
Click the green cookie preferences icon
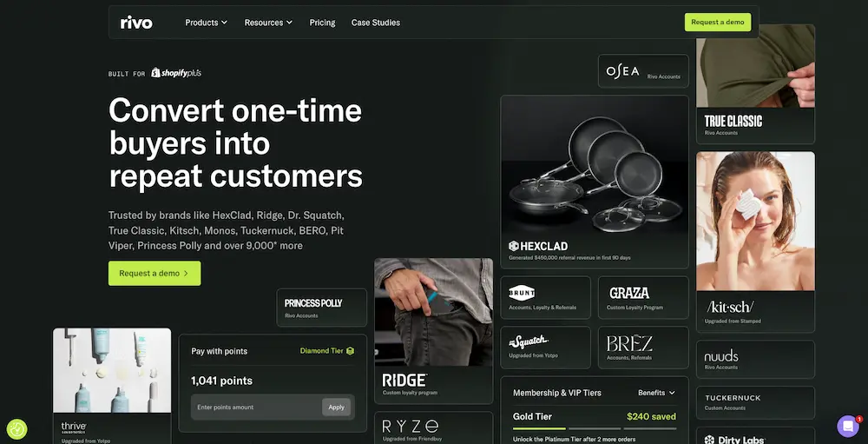[16, 429]
